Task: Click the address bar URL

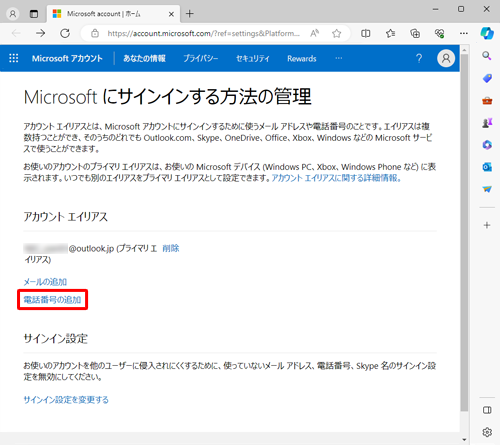Action: [x=203, y=33]
